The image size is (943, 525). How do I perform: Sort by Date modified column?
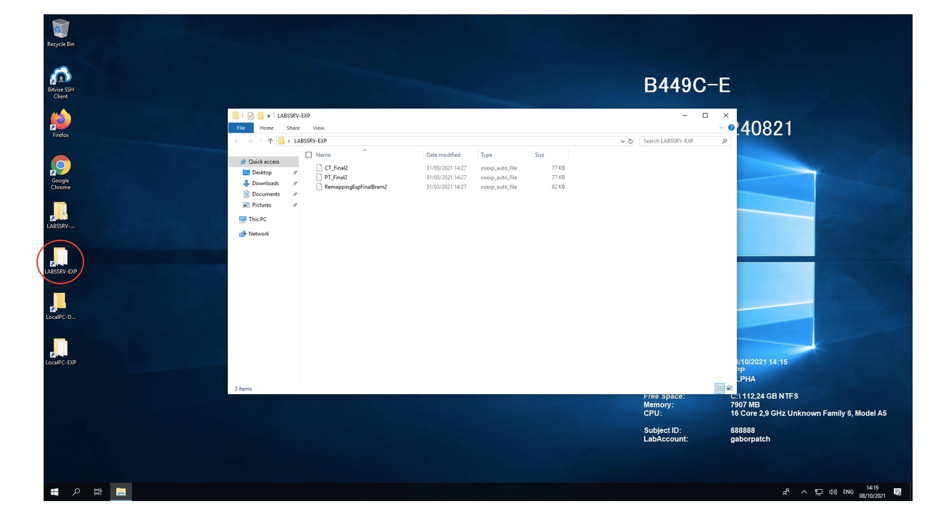click(x=443, y=155)
